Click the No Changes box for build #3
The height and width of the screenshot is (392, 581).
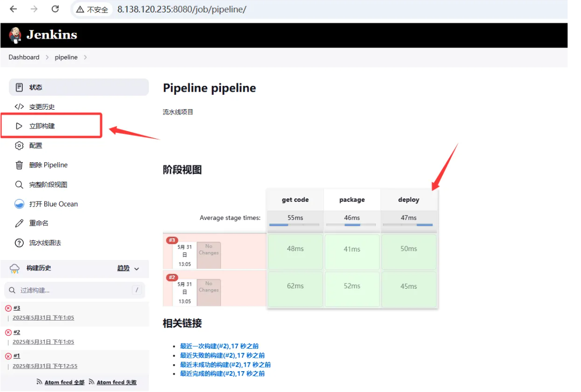pyautogui.click(x=209, y=255)
